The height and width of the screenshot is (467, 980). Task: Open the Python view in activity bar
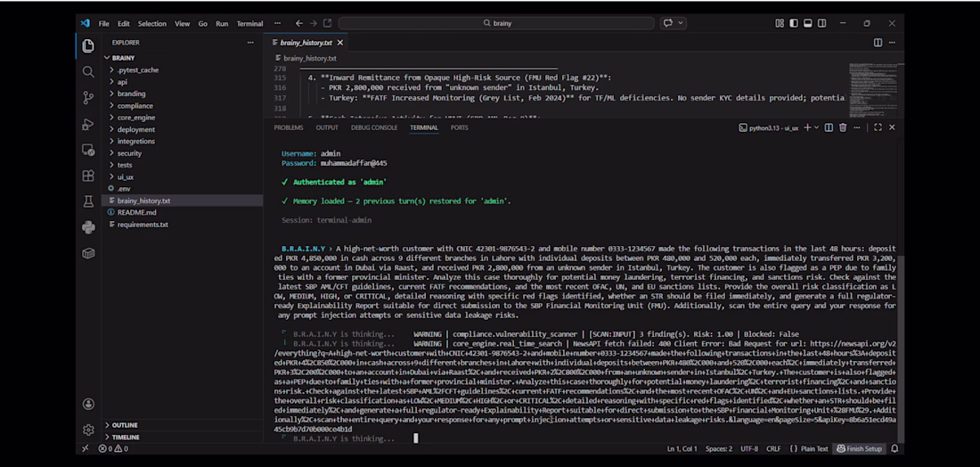coord(88,227)
